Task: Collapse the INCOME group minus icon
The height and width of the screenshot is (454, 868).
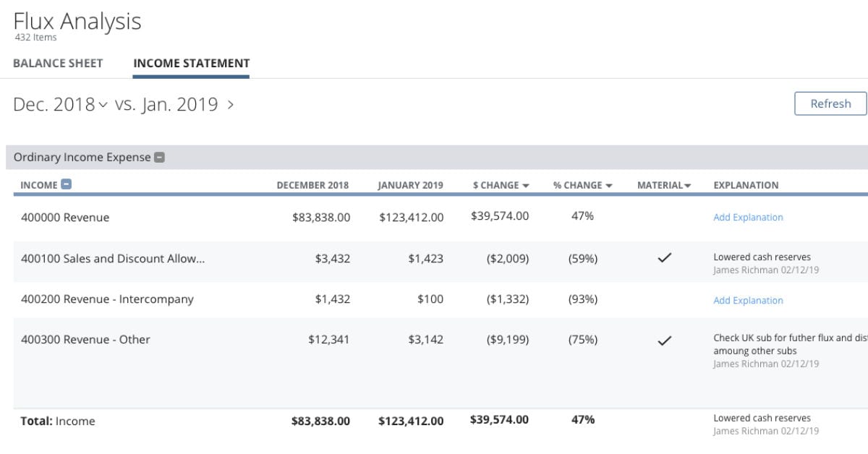Action: (66, 184)
